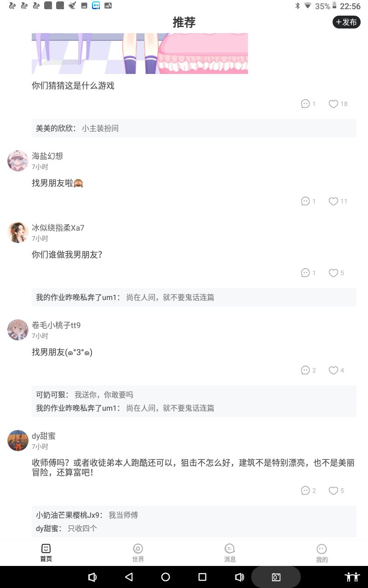Go to the 我的 profile tab
Viewport: 368px width, 588px height.
[322, 552]
